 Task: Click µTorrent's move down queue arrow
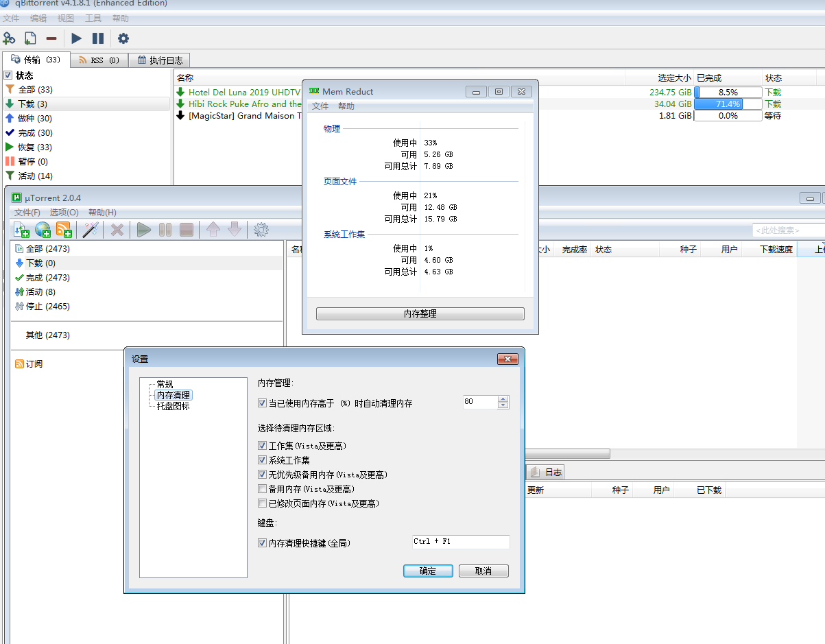(235, 230)
